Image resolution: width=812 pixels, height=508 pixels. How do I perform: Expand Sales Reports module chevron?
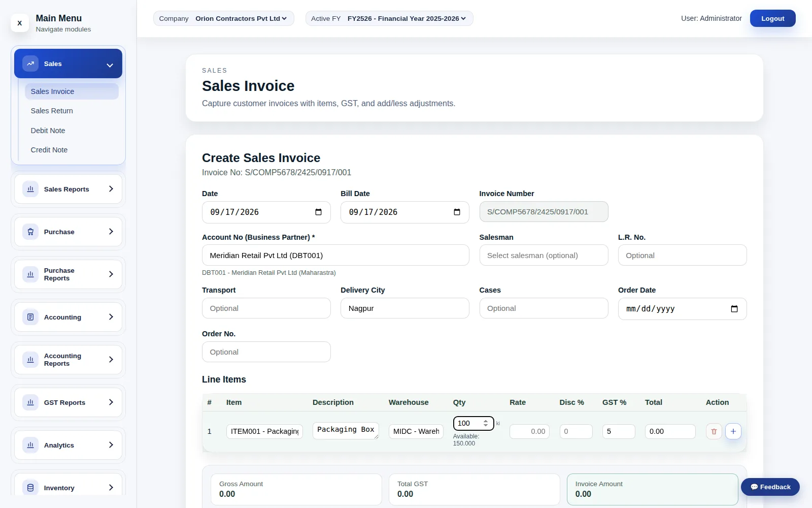pyautogui.click(x=111, y=189)
